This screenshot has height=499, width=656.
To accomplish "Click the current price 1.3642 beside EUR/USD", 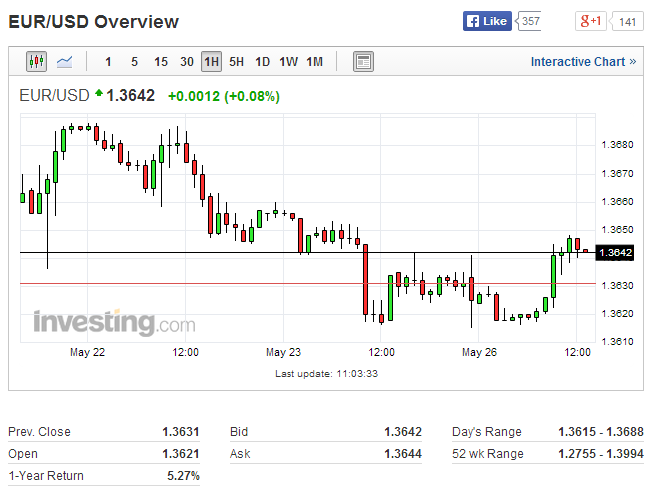I will click(x=131, y=96).
